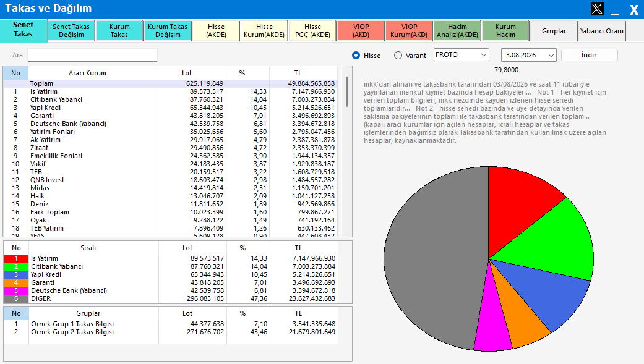
Task: Open the VIOP (AKD) tab
Action: pyautogui.click(x=361, y=31)
